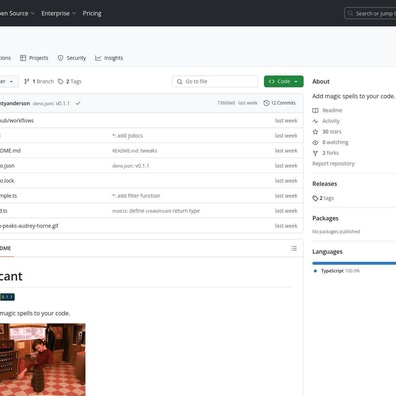Screen dimensions: 396x396
Task: Open the Open Source dropdown menu
Action: 17,13
